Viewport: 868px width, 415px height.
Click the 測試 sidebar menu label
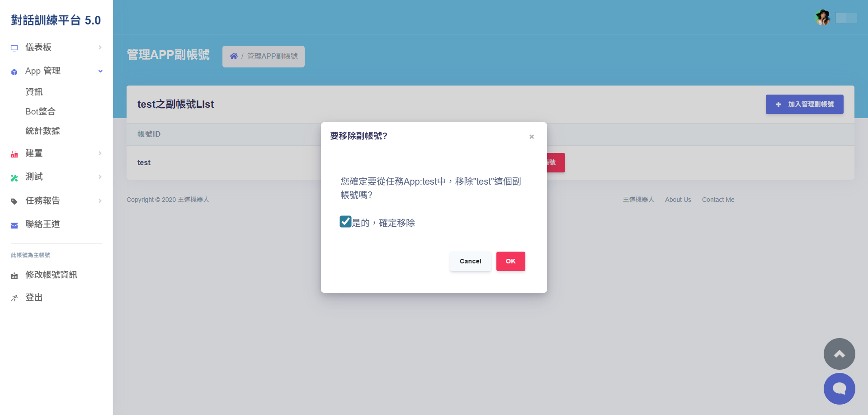(34, 177)
